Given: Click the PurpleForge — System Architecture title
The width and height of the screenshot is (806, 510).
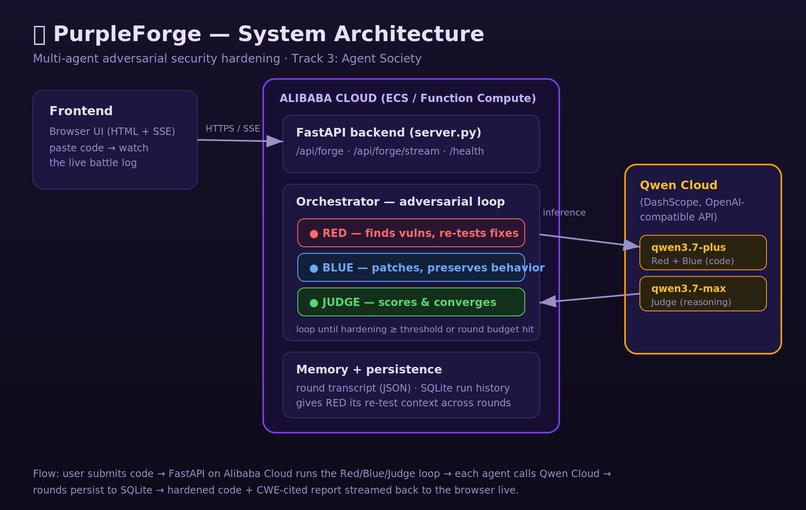Looking at the screenshot, I should tap(268, 34).
